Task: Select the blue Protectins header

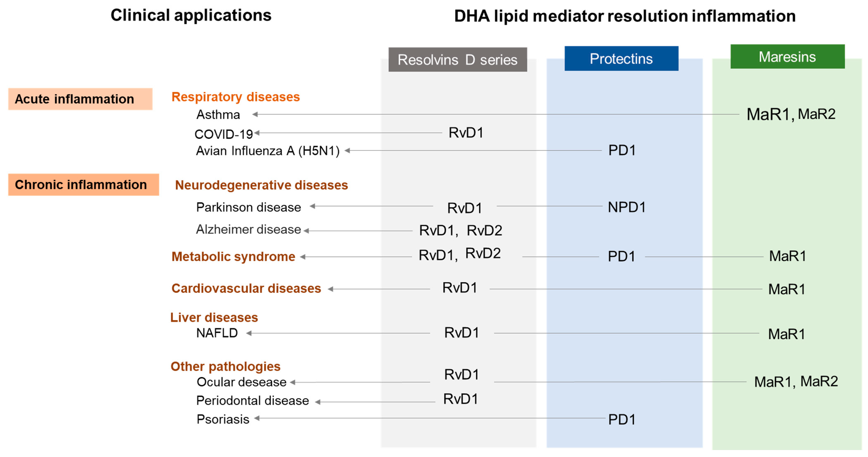Action: point(621,59)
